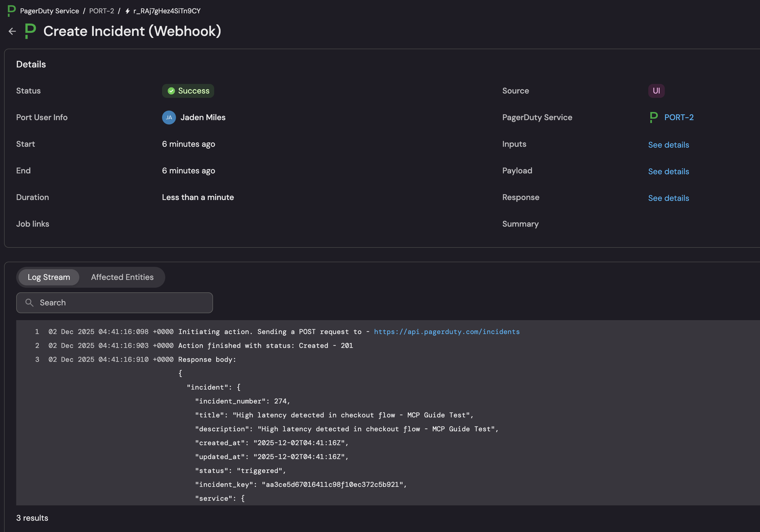Click the UI source badge
Screen dimensions: 760x532
tap(656, 91)
